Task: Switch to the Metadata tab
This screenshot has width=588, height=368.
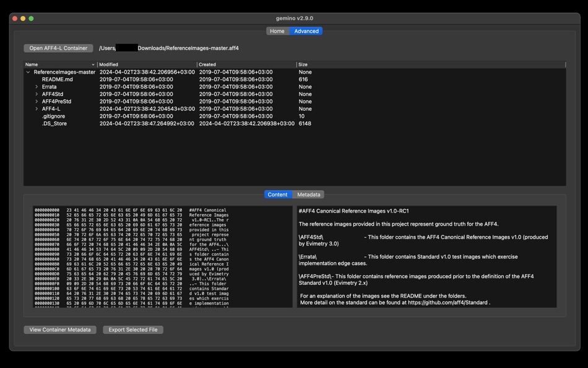Action: tap(308, 195)
